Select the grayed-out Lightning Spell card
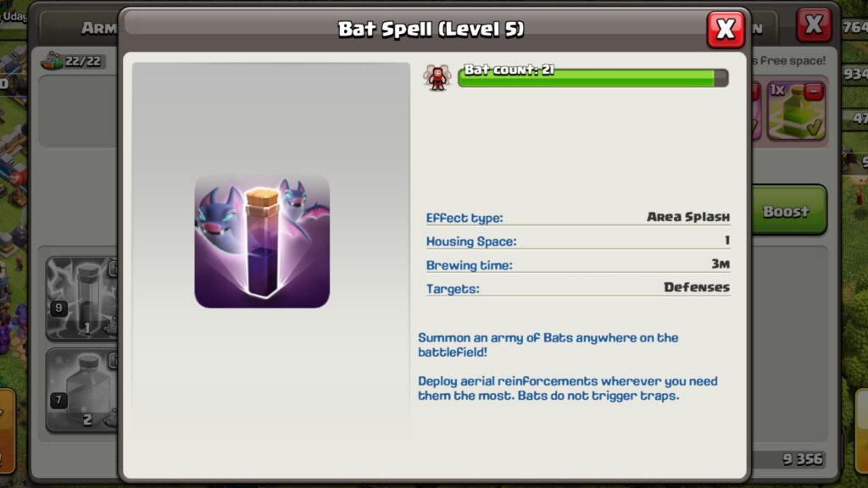 point(82,298)
